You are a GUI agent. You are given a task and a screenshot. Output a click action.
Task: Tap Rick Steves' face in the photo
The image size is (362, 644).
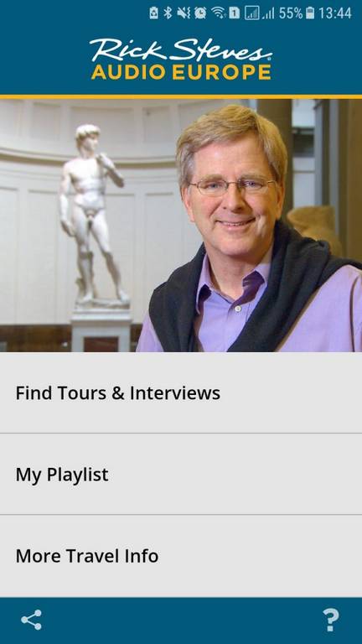click(x=230, y=193)
